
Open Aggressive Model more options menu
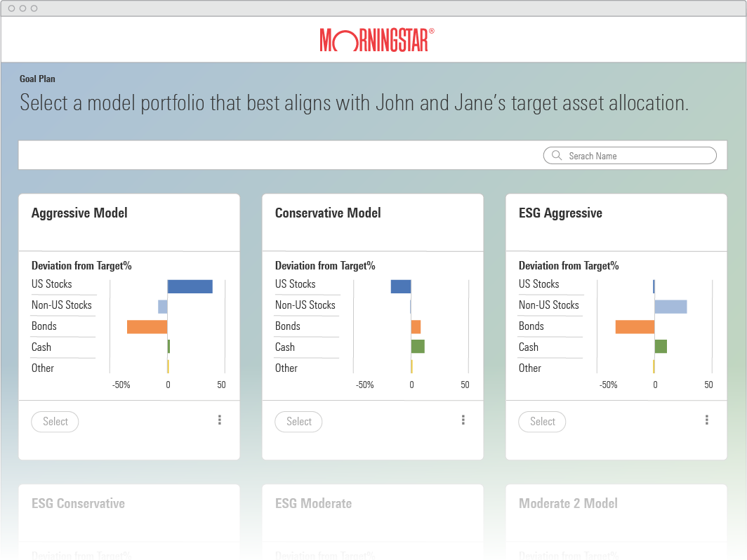coord(220,420)
